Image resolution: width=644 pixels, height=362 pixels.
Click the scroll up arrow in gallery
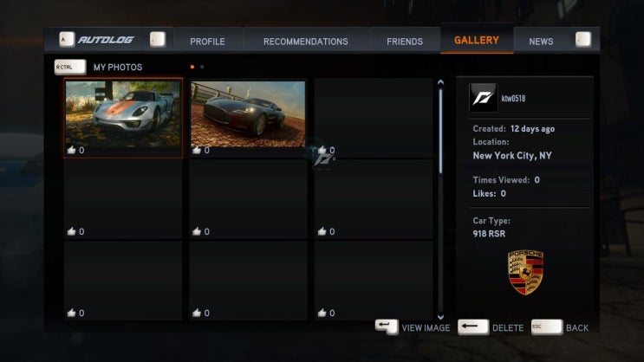(x=440, y=82)
